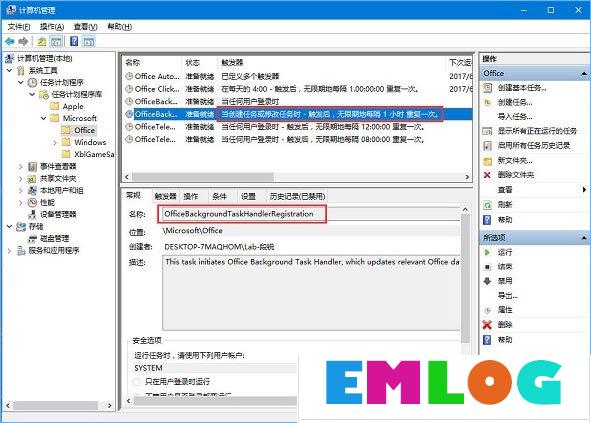Expand the Windows folder tree node
This screenshot has width=591, height=423.
tap(55, 143)
